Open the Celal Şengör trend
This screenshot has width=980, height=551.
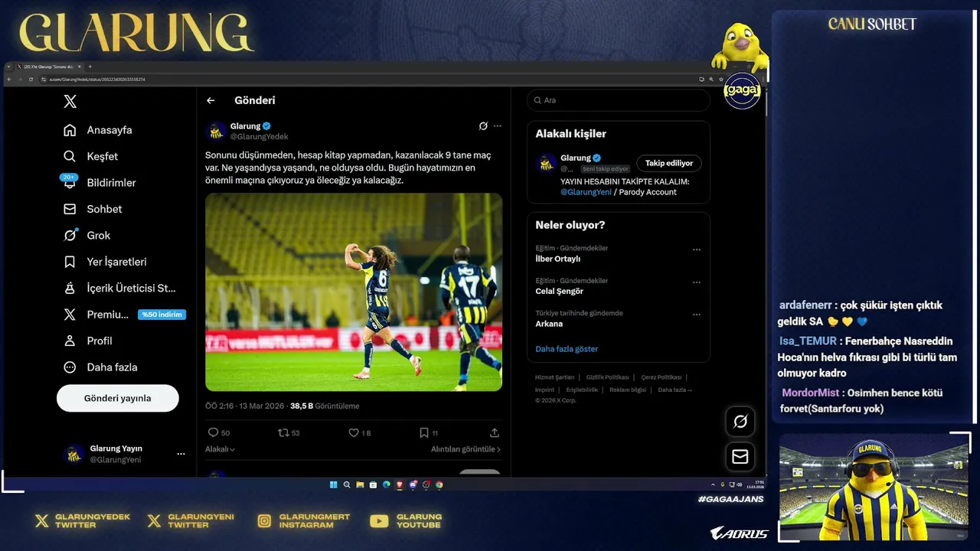(560, 291)
